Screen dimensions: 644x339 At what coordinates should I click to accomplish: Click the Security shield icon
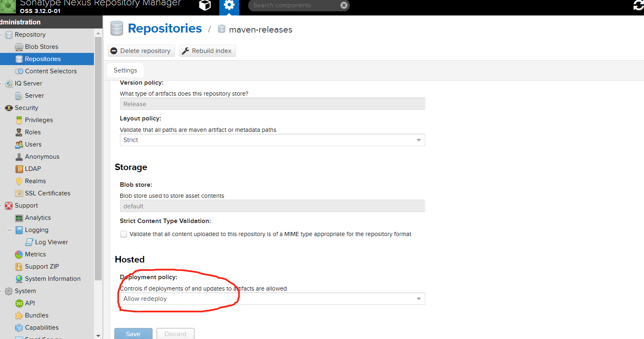(x=9, y=108)
